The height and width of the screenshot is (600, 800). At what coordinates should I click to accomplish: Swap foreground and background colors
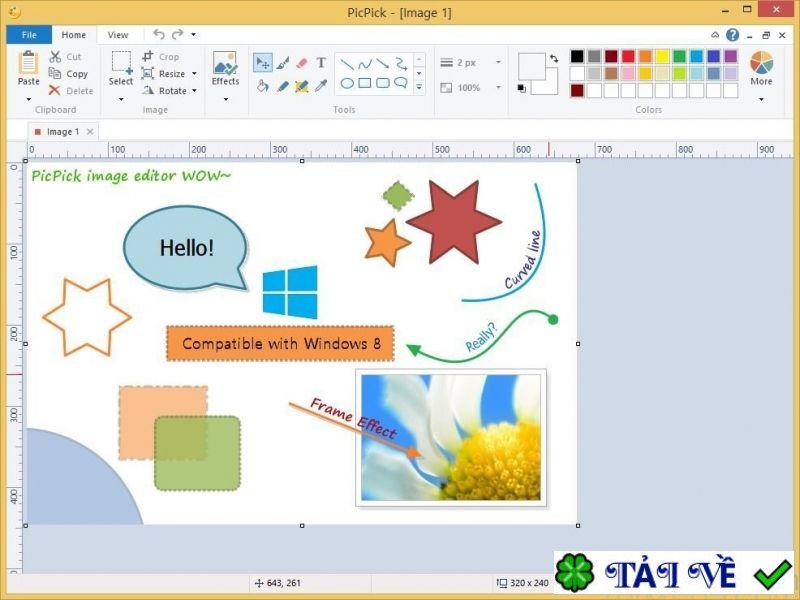click(553, 59)
